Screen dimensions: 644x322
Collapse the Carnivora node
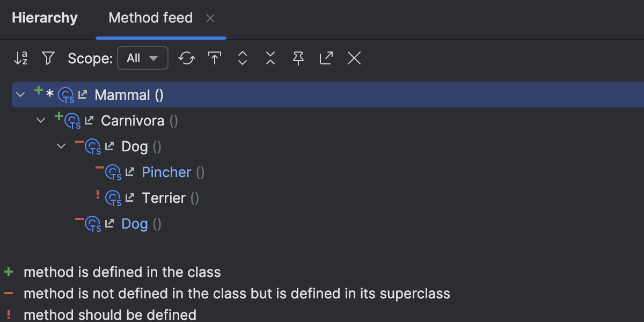(41, 120)
